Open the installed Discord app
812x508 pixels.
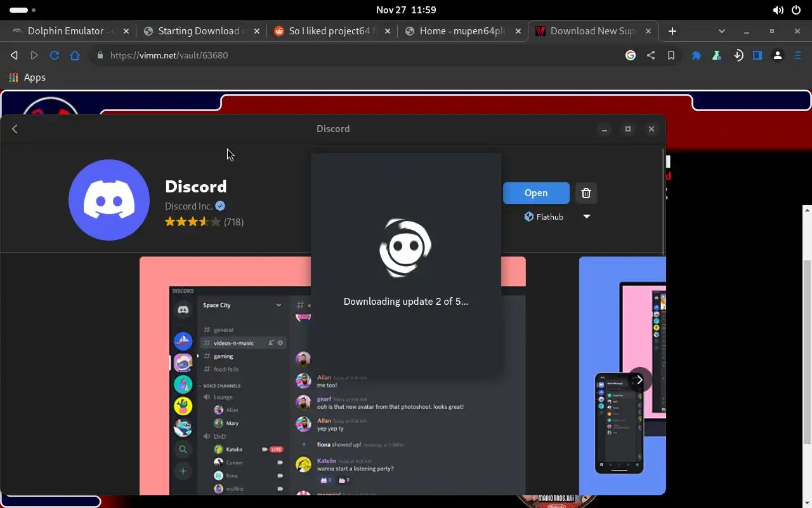[x=536, y=193]
